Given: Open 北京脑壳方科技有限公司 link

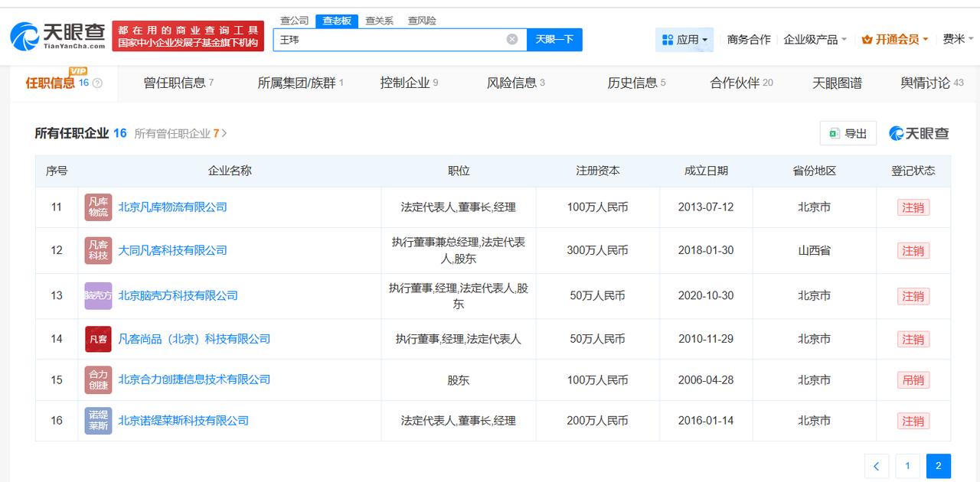Looking at the screenshot, I should point(178,295).
